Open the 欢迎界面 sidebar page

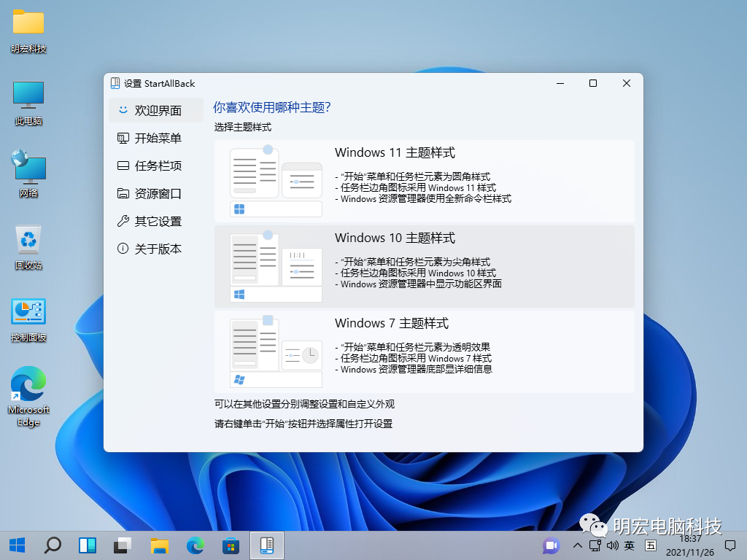coord(156,111)
